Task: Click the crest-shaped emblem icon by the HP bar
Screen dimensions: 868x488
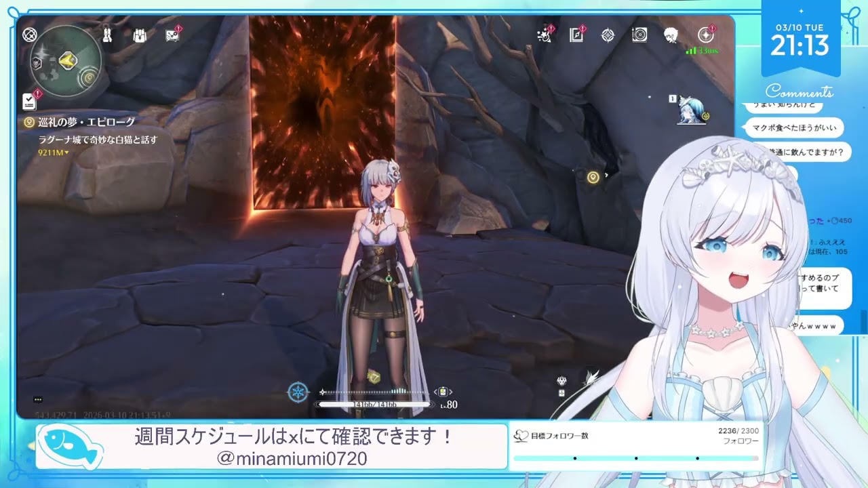Action: pos(561,382)
